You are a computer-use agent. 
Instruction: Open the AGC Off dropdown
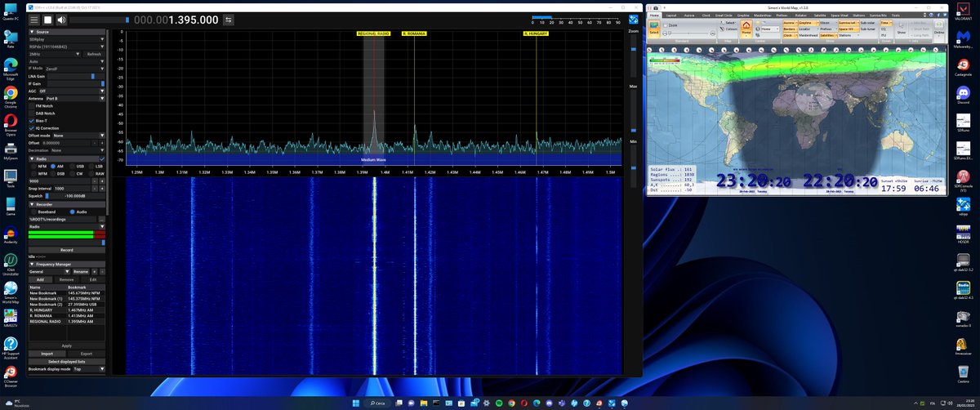point(73,91)
